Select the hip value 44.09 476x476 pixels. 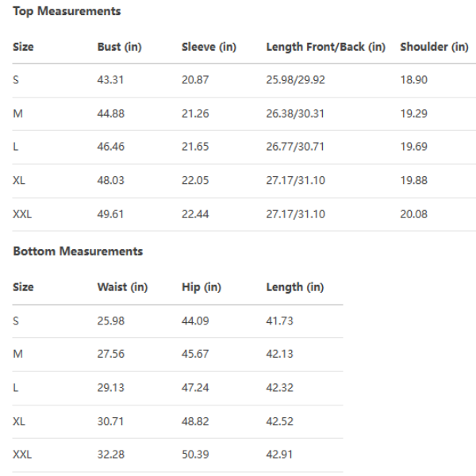pyautogui.click(x=195, y=321)
